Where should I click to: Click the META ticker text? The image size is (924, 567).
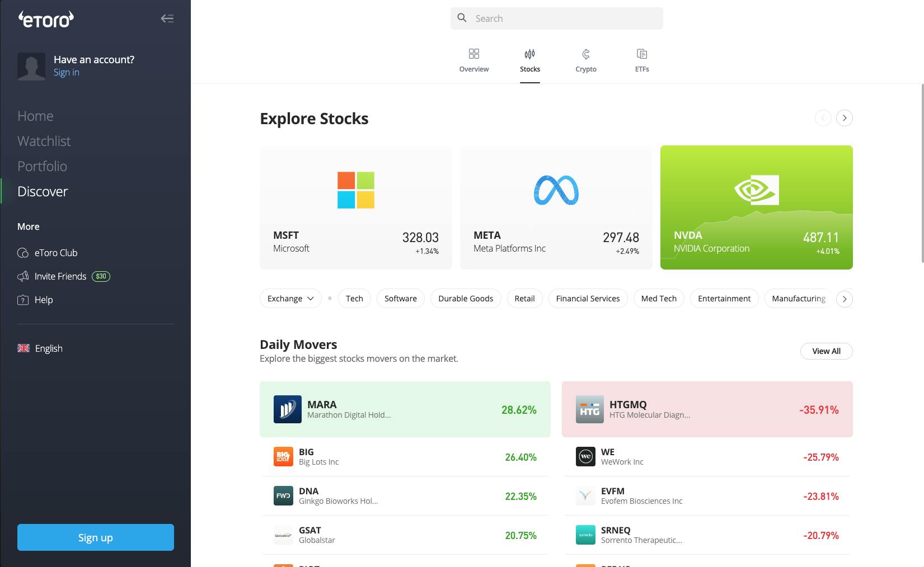pyautogui.click(x=487, y=235)
